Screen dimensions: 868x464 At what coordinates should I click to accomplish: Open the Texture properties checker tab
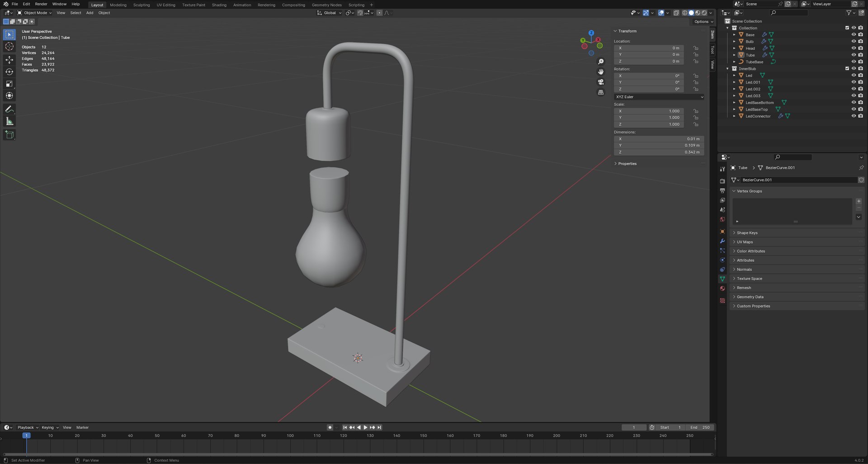(x=722, y=301)
